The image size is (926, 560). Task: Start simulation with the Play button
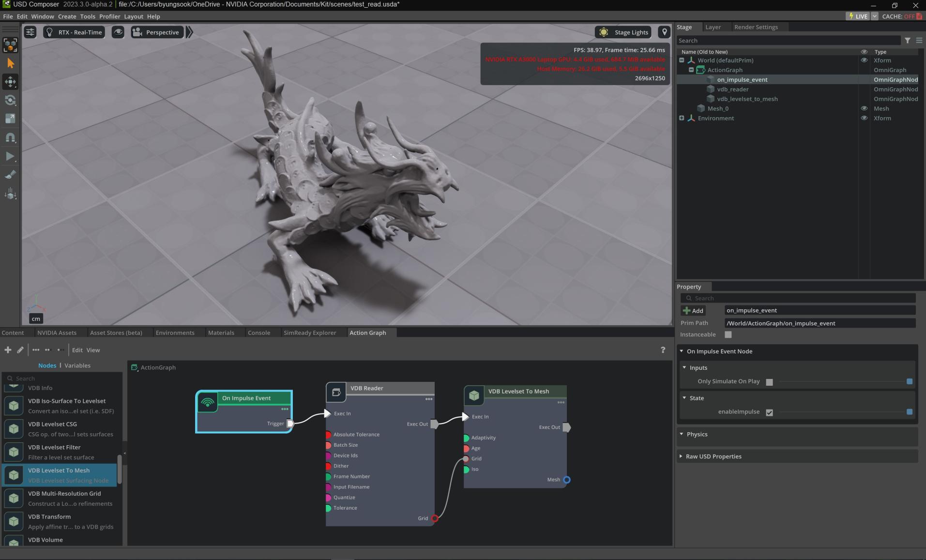(10, 156)
